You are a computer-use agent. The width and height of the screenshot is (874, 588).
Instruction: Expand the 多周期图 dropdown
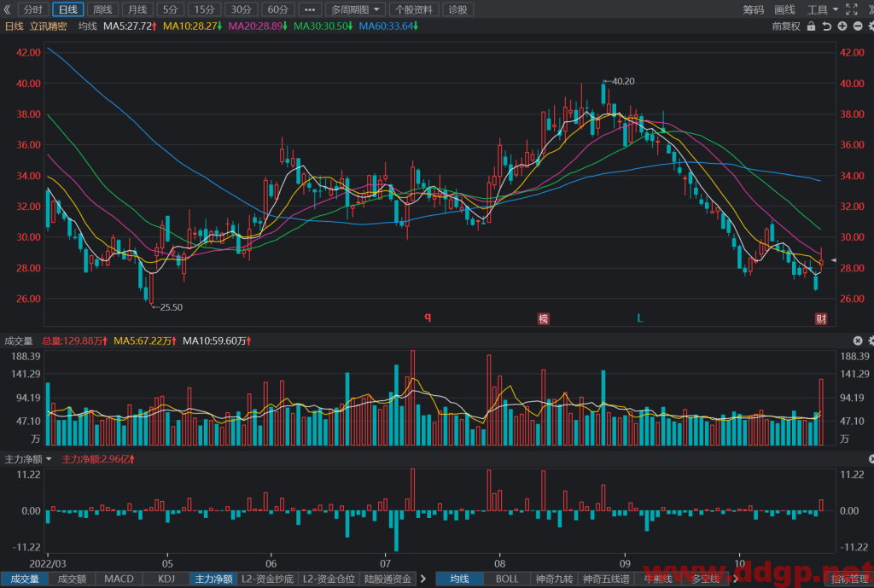click(x=355, y=9)
